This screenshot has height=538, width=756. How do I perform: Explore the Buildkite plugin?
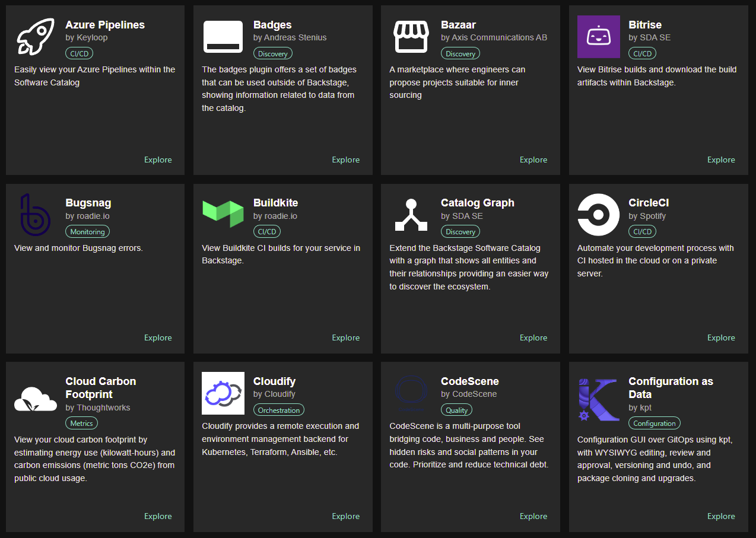coord(346,338)
